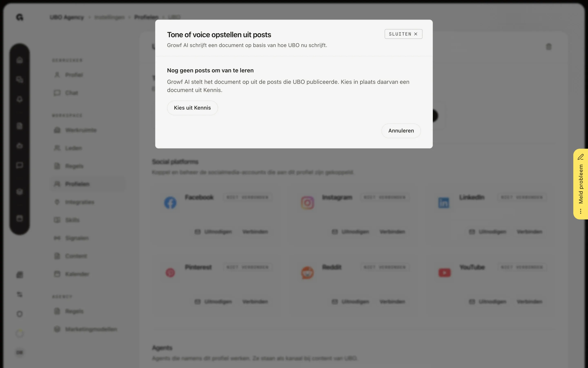The width and height of the screenshot is (588, 368).
Task: Click the home icon in the dark rail
Action: click(20, 60)
